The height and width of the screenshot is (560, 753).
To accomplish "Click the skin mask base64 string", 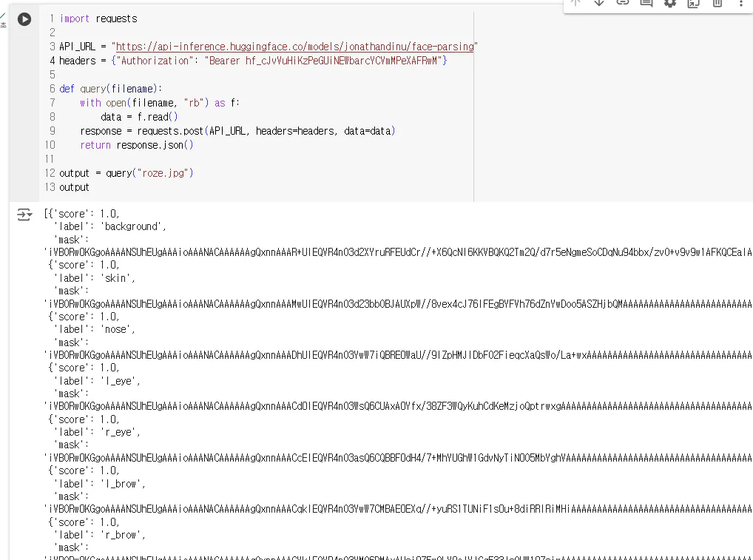I will (x=398, y=304).
